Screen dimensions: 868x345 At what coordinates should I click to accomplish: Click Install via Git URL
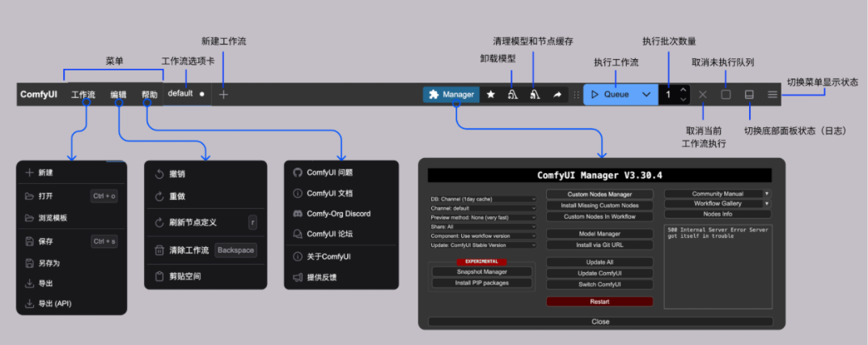599,245
